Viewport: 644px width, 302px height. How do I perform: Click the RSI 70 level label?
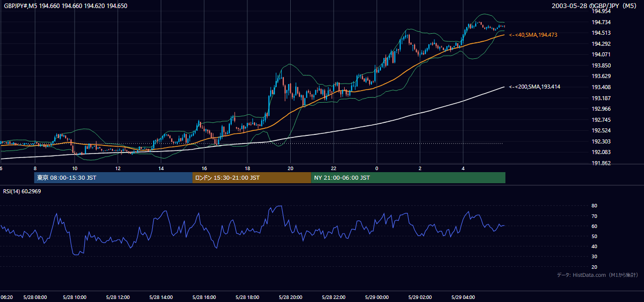[x=595, y=216]
